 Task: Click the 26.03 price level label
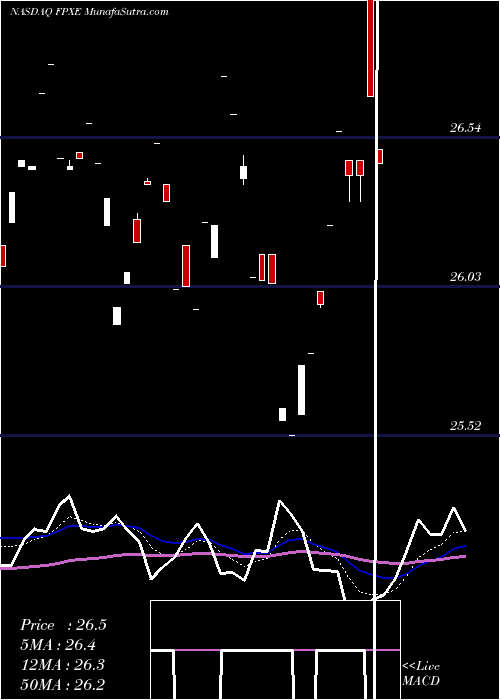[466, 277]
